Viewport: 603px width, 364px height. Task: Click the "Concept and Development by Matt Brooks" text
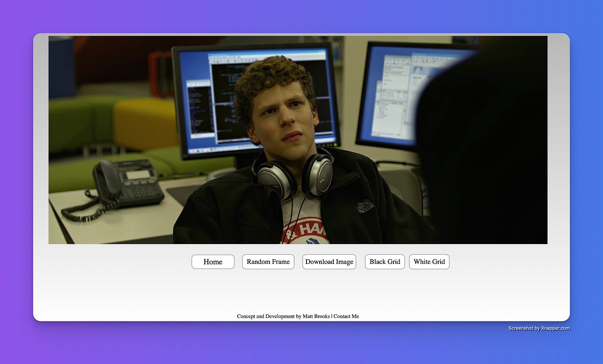283,316
